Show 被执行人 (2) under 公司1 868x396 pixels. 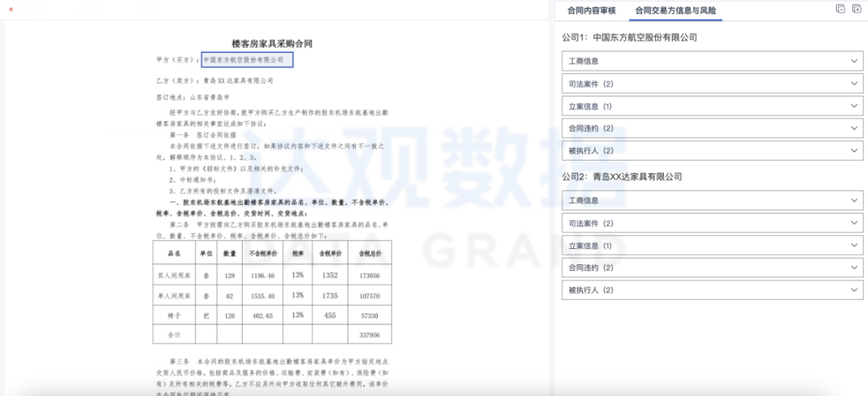(x=712, y=150)
